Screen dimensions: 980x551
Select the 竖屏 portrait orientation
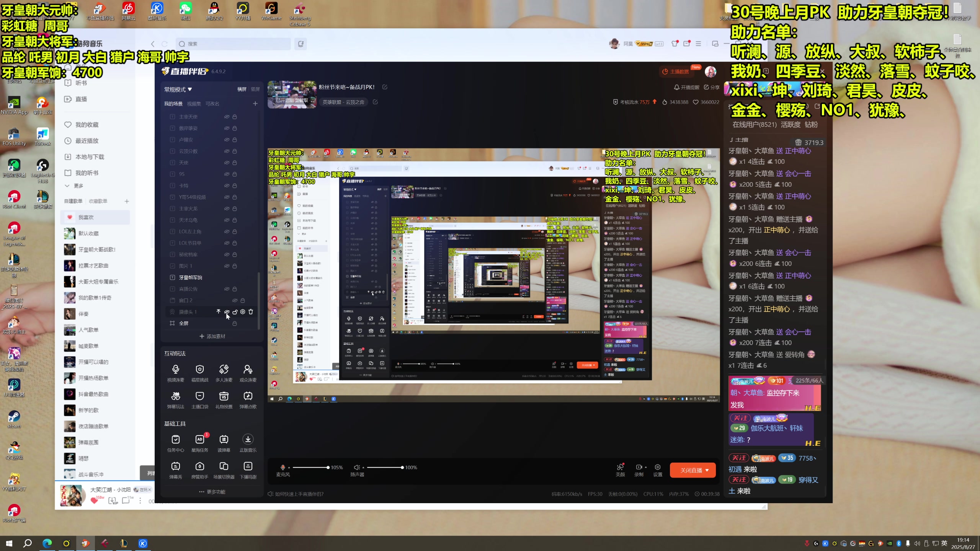coord(255,89)
